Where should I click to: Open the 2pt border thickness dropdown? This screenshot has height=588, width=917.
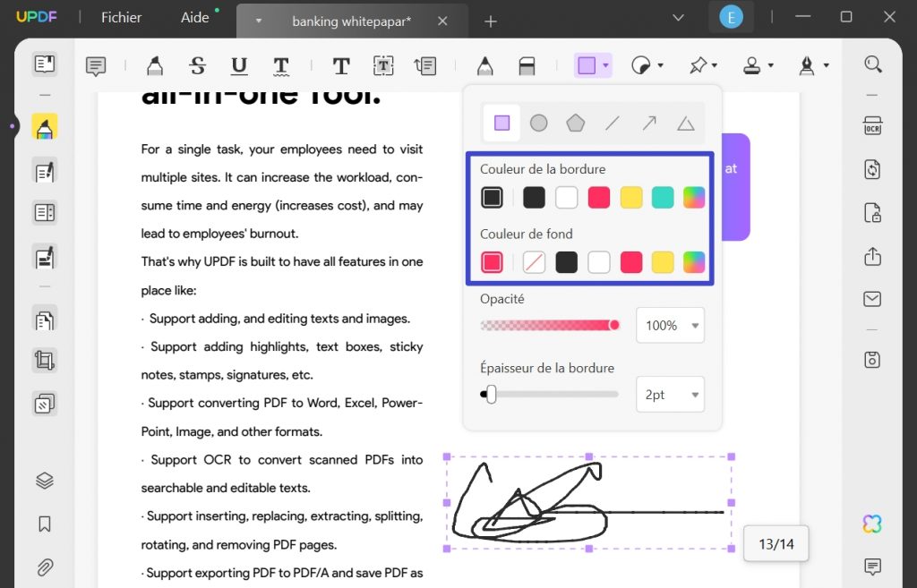pos(670,395)
